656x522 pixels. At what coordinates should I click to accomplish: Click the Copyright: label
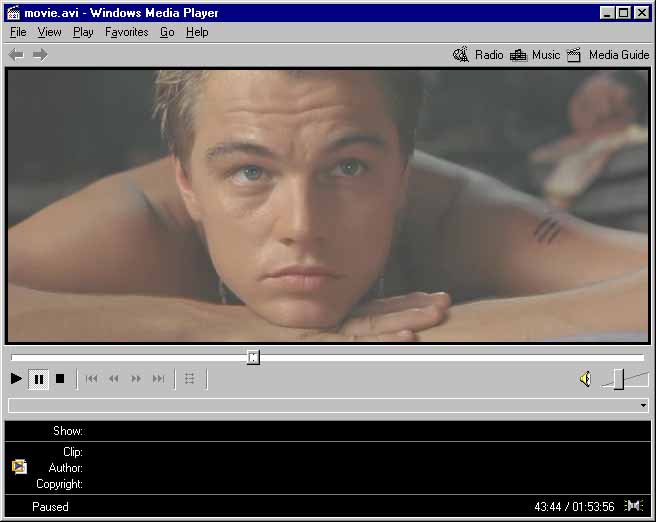(59, 484)
